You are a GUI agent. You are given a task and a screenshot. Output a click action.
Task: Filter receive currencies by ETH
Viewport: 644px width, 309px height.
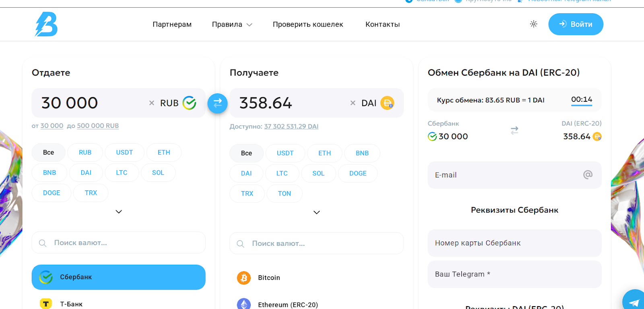(x=325, y=153)
